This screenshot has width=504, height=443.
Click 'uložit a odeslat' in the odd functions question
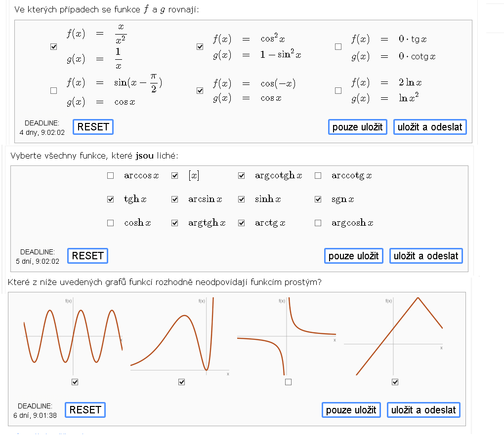point(426,256)
